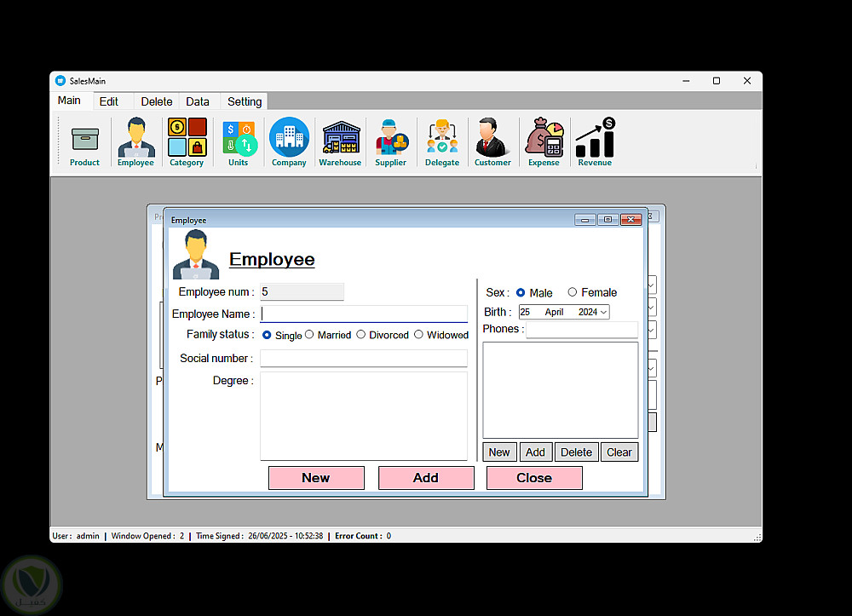Click the SalesMain app icon in title bar
Screen dimensions: 852x616
pyautogui.click(x=60, y=81)
